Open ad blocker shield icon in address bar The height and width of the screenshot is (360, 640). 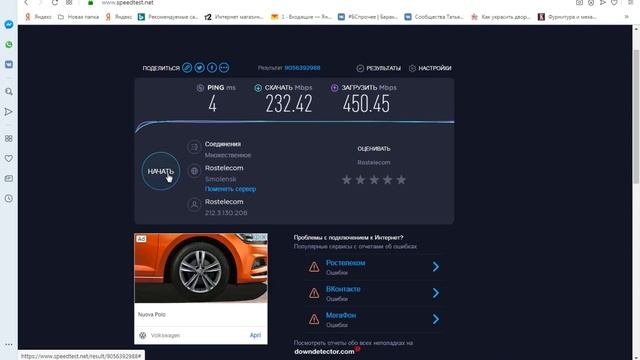click(x=591, y=2)
